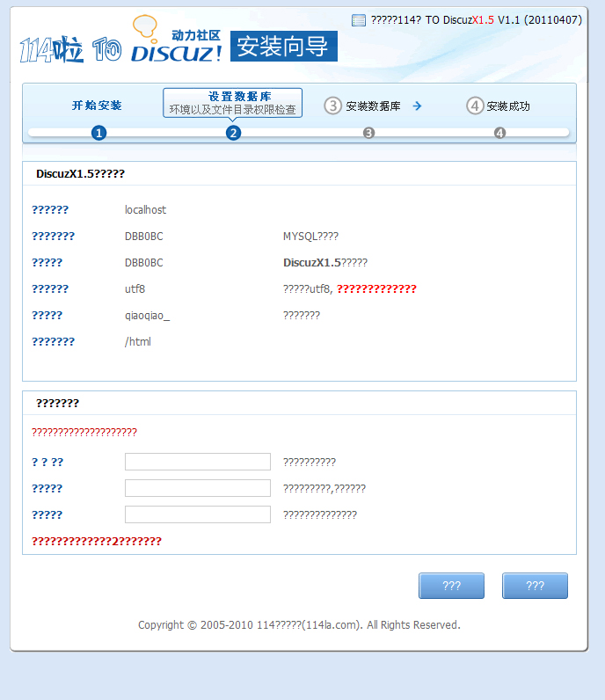The width and height of the screenshot is (605, 700).
Task: Click the circled 3 icon beside 安装数据库
Action: pos(332,106)
